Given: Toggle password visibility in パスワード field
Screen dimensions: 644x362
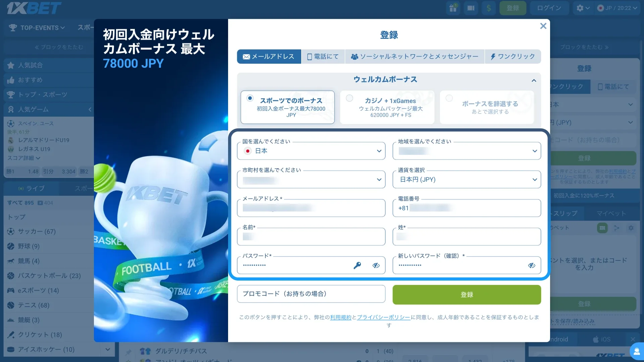Looking at the screenshot, I should tap(376, 265).
